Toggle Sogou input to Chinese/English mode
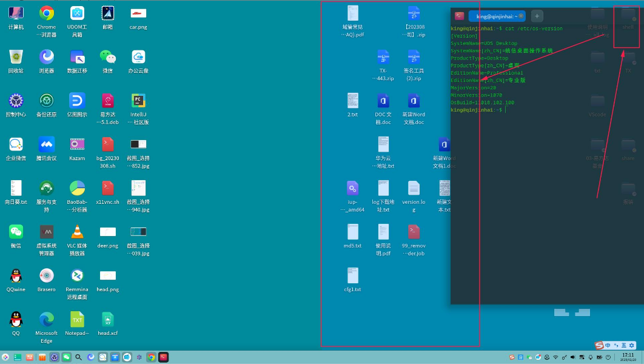Viewport: 644px width, 364px height. coord(608,345)
